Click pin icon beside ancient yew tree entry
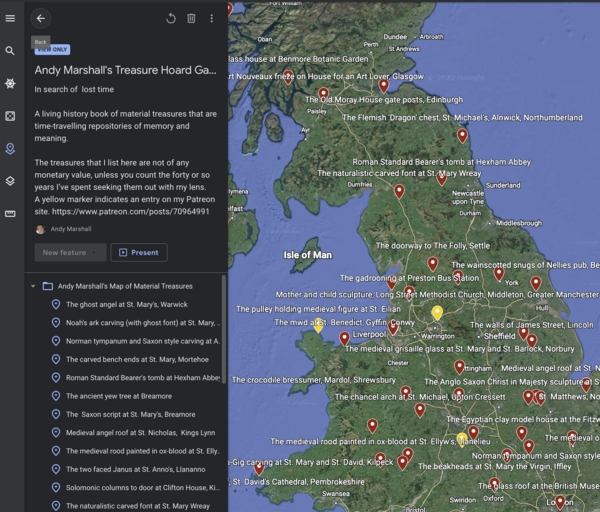Image resolution: width=600 pixels, height=512 pixels. pyautogui.click(x=56, y=396)
